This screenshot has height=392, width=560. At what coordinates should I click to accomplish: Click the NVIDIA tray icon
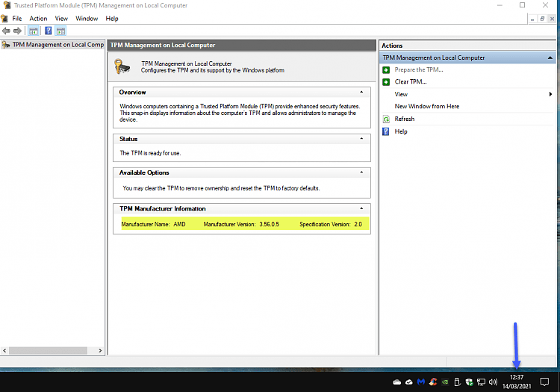pyautogui.click(x=445, y=382)
